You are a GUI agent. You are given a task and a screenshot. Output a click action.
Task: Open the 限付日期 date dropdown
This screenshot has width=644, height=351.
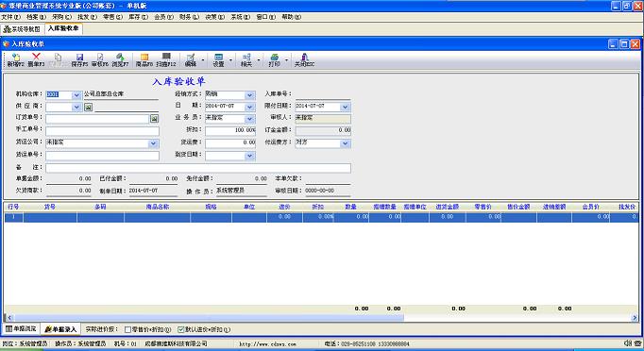[x=345, y=108]
